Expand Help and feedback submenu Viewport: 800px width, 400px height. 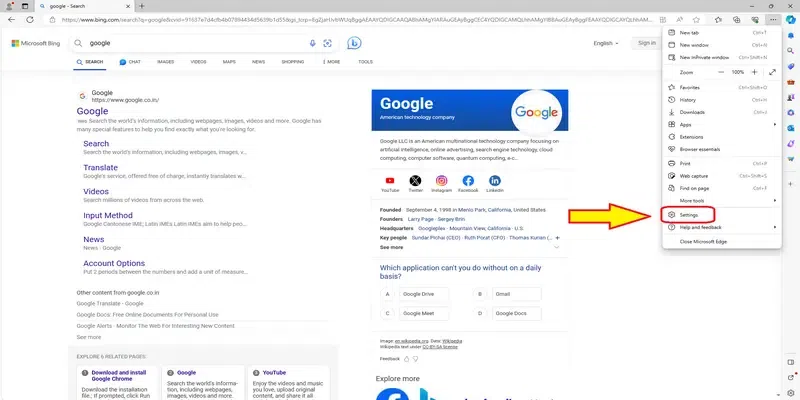click(721, 228)
